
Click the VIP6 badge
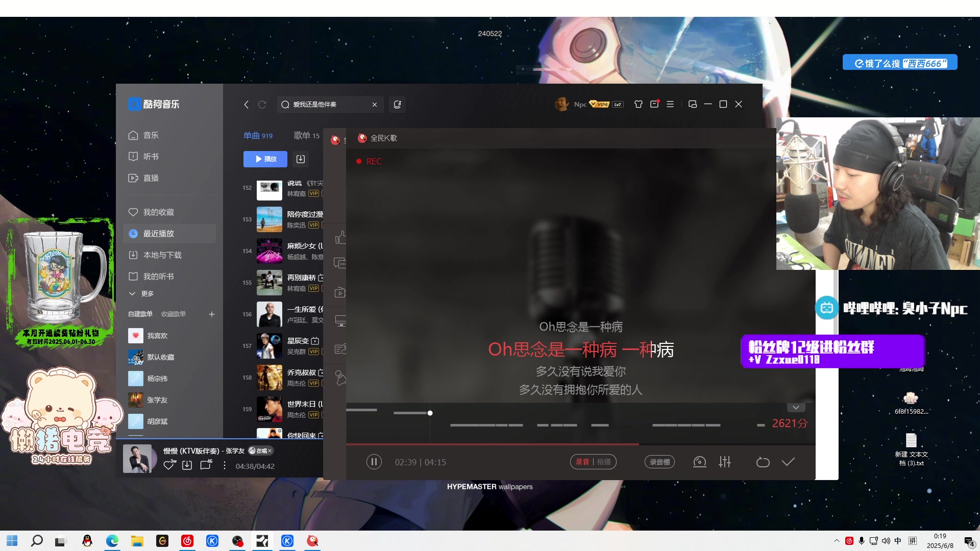coord(599,104)
